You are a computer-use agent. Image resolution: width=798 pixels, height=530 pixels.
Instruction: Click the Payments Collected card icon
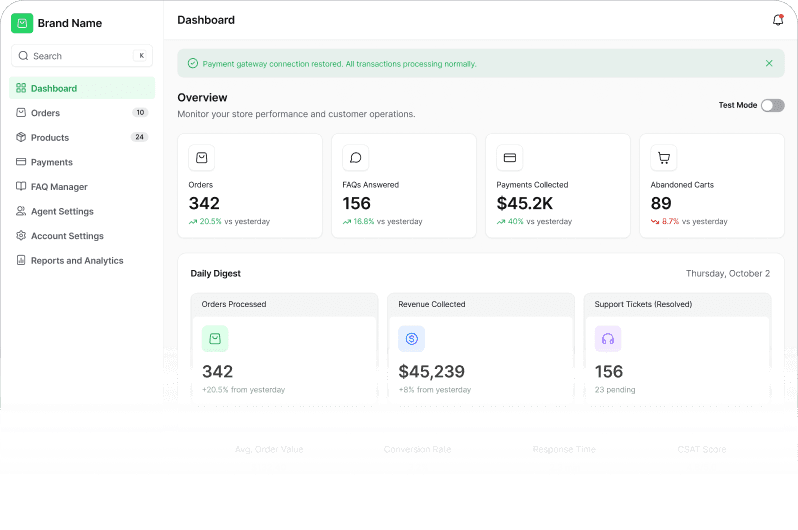click(x=509, y=158)
